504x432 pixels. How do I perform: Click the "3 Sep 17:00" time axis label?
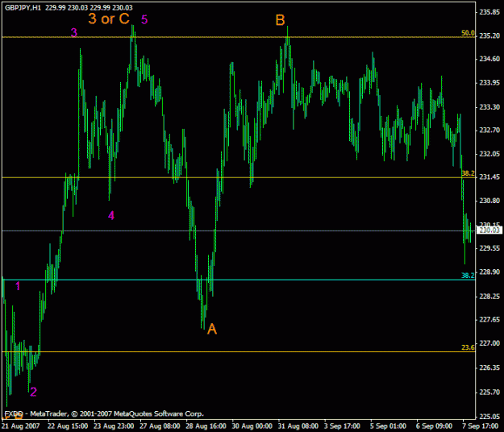(x=342, y=426)
